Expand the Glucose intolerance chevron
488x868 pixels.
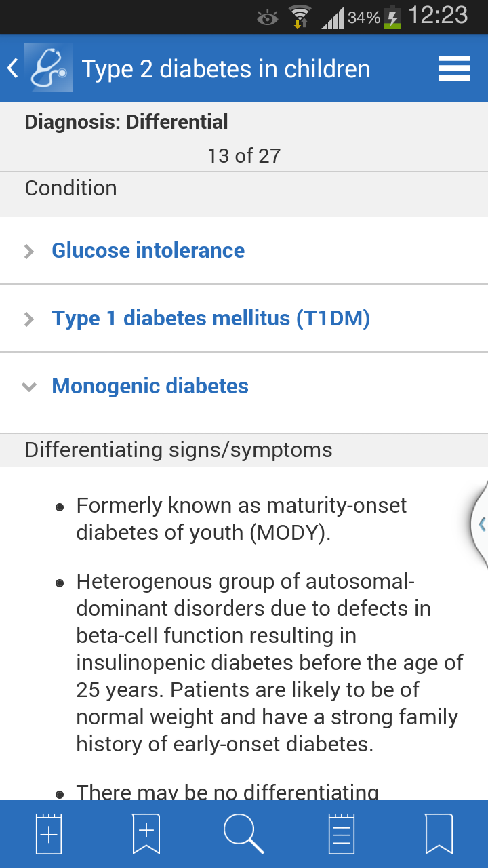pyautogui.click(x=29, y=252)
